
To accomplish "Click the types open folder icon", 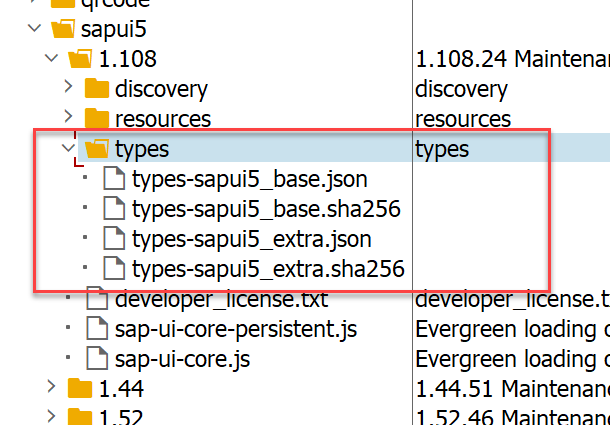I will (x=97, y=149).
